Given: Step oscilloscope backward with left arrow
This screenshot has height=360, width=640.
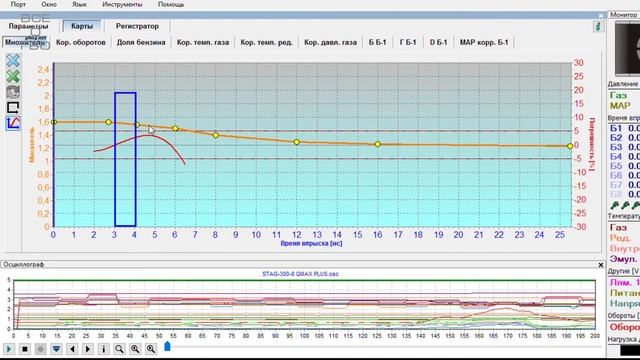Looking at the screenshot, I should click(72, 349).
